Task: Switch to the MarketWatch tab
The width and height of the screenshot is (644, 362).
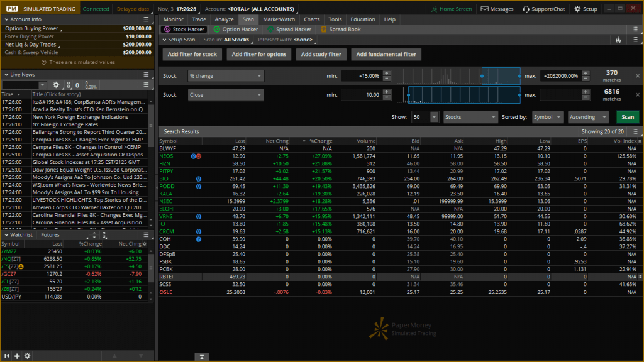Action: [x=279, y=19]
